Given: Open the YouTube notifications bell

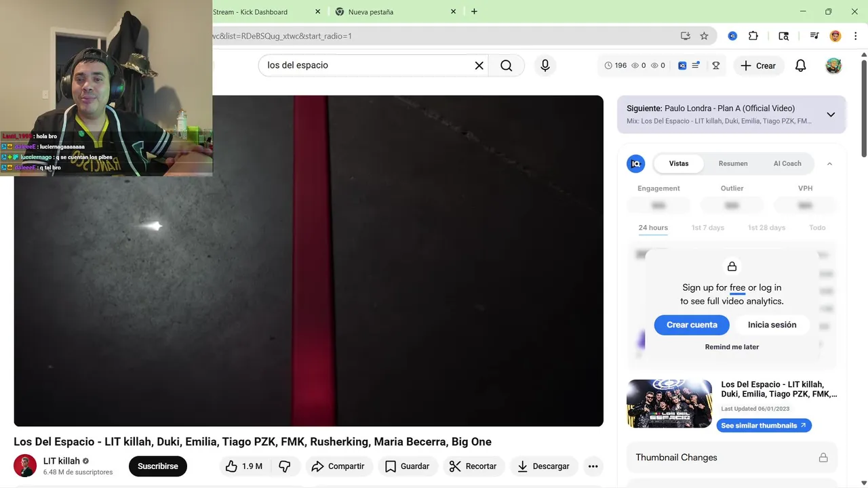Looking at the screenshot, I should 800,66.
